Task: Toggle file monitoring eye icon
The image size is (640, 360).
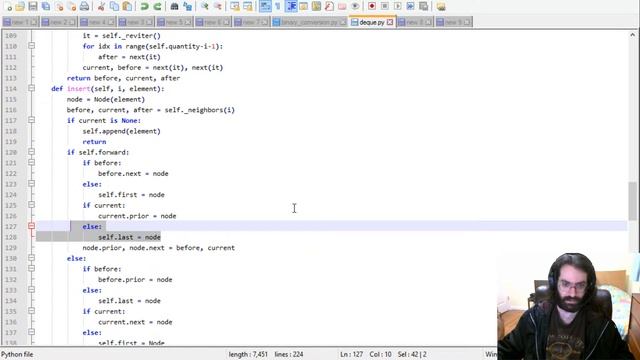Action: click(355, 6)
